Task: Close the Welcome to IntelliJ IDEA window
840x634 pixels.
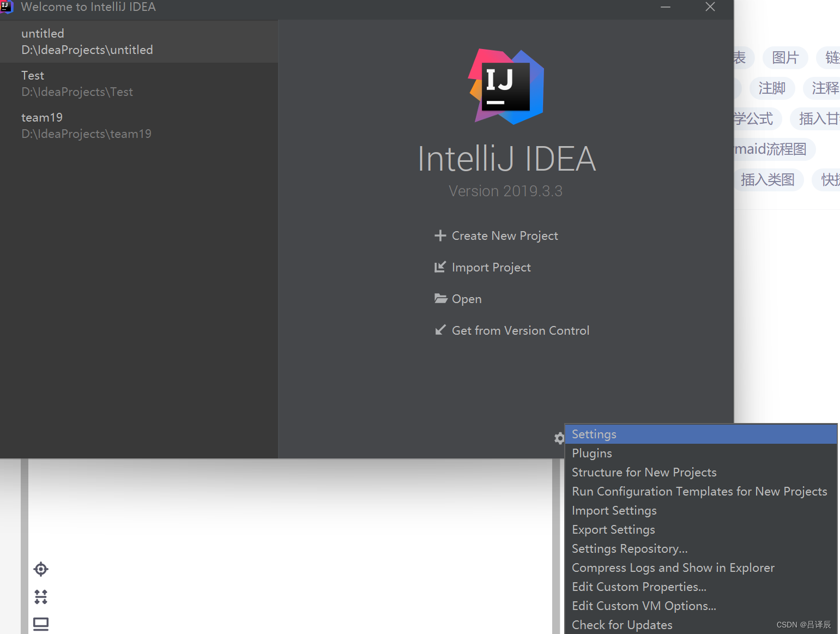Action: (710, 7)
